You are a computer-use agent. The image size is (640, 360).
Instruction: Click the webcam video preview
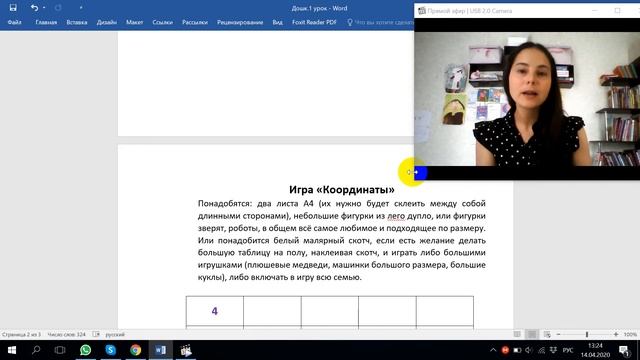(x=527, y=99)
